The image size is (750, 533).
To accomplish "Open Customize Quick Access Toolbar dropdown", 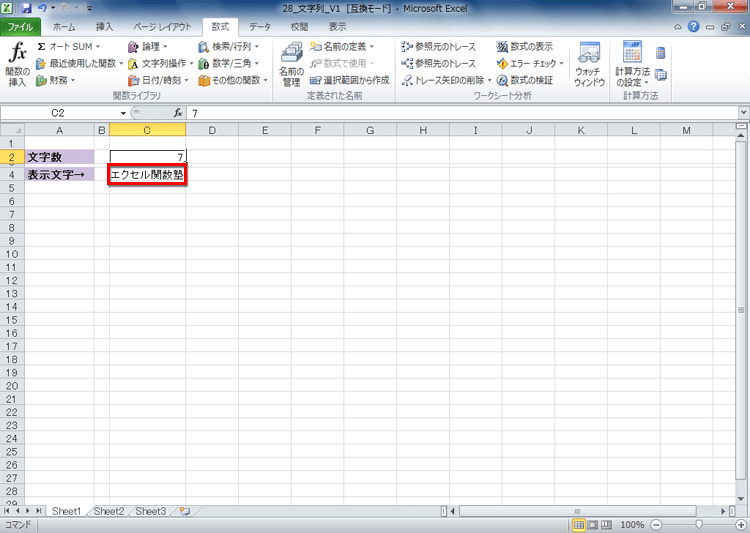I will (x=89, y=8).
